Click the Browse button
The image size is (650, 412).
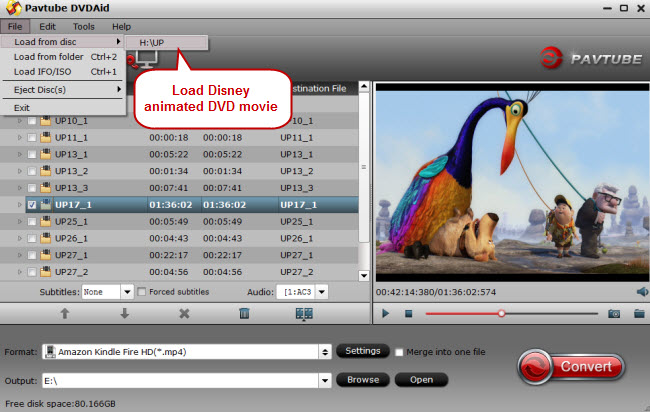(363, 380)
